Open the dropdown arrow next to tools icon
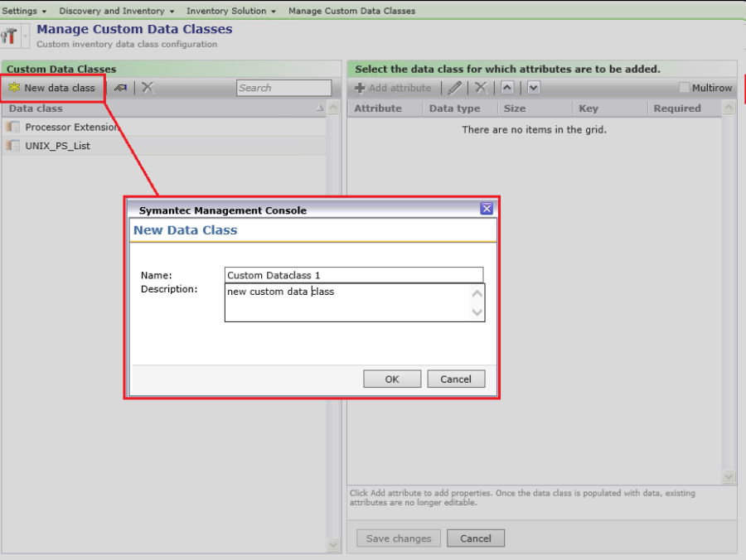 coord(25,36)
